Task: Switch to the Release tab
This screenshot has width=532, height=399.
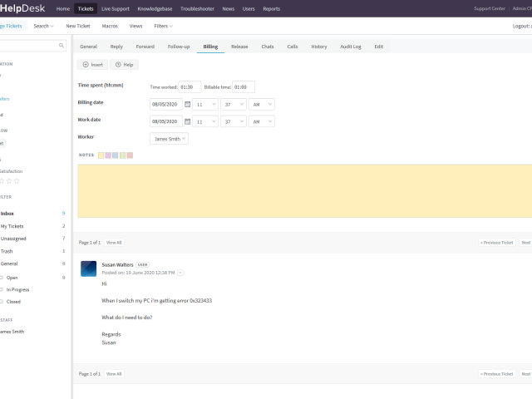Action: [x=239, y=47]
